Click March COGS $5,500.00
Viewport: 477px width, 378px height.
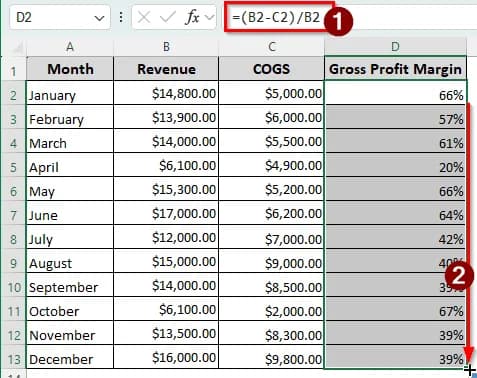[271, 141]
